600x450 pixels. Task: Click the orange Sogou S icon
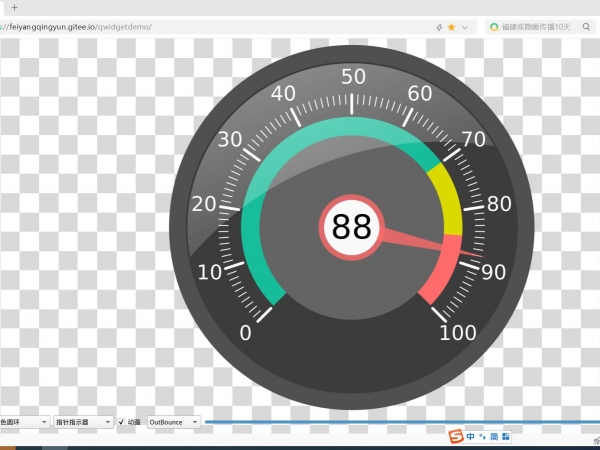click(x=456, y=436)
